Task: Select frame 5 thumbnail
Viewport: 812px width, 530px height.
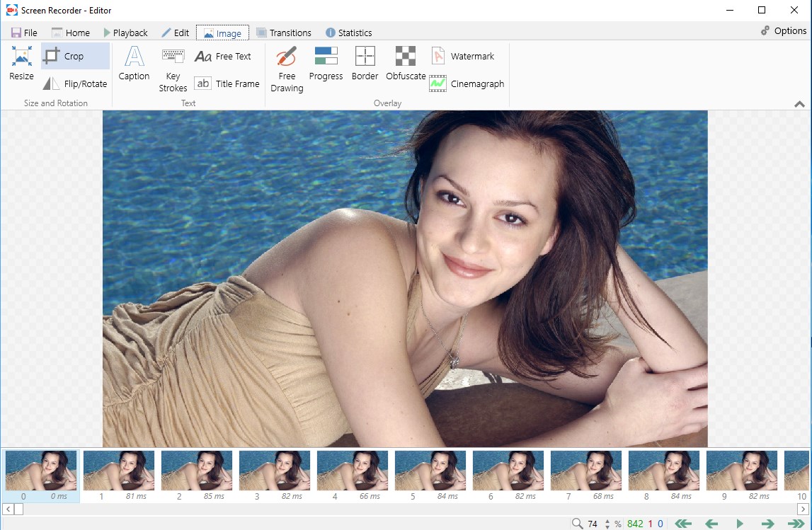Action: [x=430, y=471]
